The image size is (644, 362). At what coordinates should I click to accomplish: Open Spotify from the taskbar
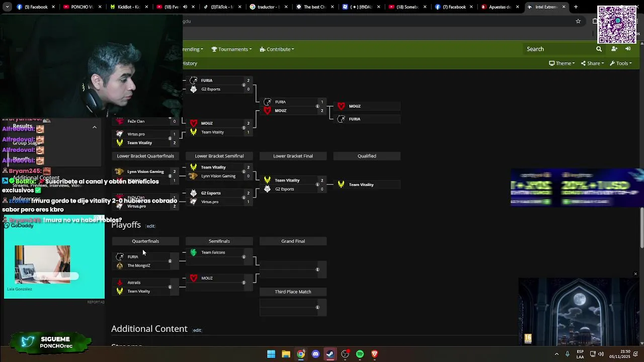pyautogui.click(x=360, y=354)
